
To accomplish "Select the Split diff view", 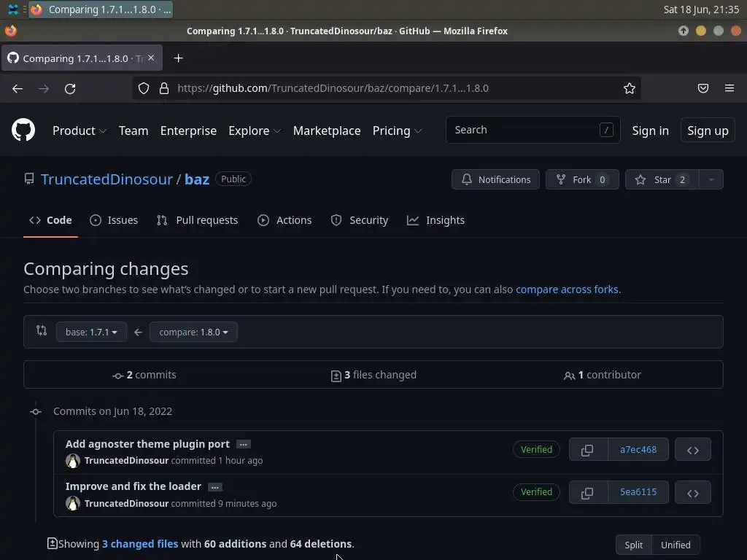I will pos(634,545).
